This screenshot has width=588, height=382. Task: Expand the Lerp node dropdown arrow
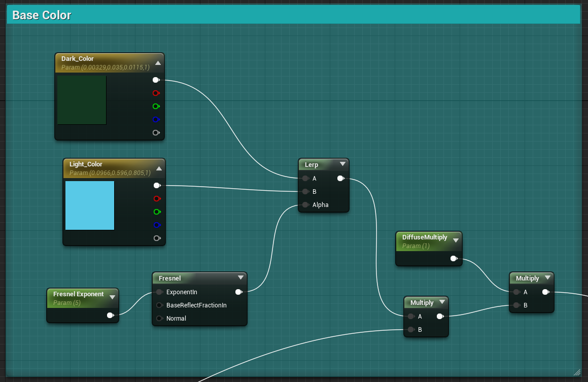coord(342,164)
